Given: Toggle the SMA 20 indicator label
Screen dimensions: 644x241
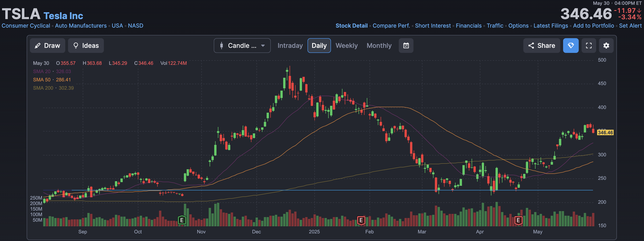Looking at the screenshot, I should pyautogui.click(x=52, y=71).
